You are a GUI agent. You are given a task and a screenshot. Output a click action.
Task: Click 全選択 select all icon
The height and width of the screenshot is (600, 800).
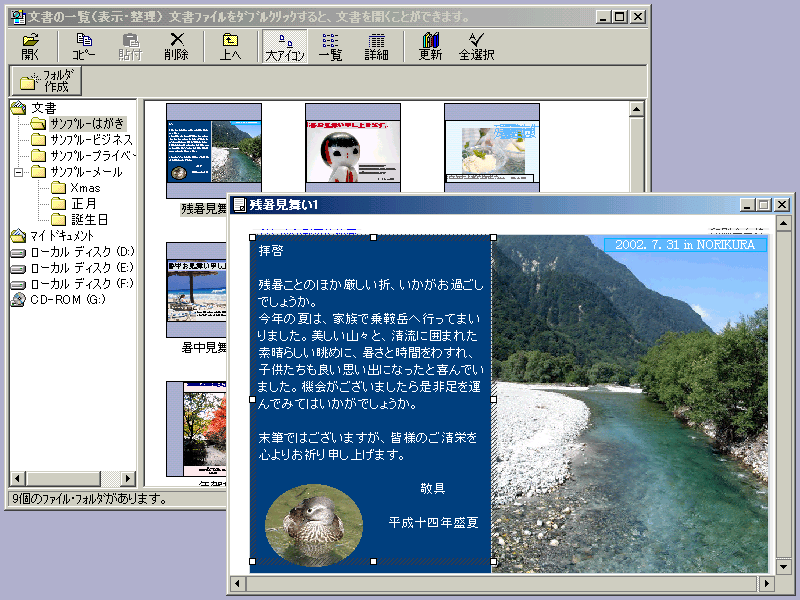point(476,46)
